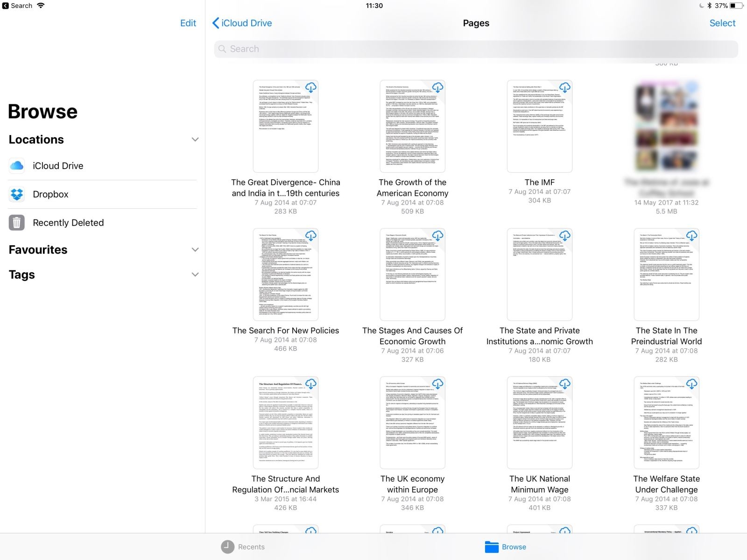Open "The Stages And Causes Of Economic Growth" thumbnail

412,275
